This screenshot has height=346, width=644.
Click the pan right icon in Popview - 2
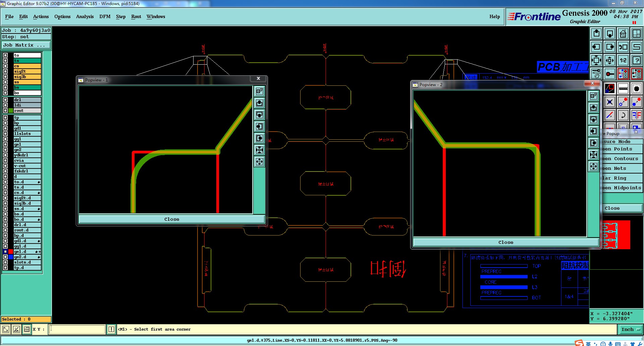pos(594,143)
